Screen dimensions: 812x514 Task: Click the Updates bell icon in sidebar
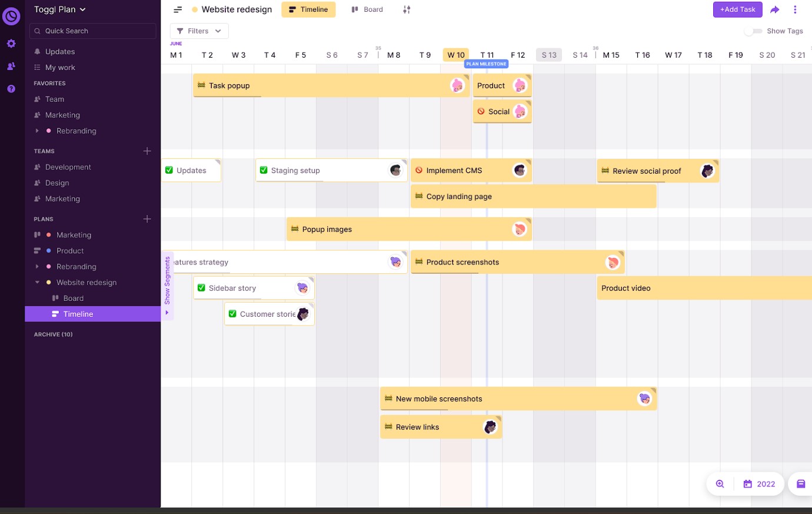(37, 51)
